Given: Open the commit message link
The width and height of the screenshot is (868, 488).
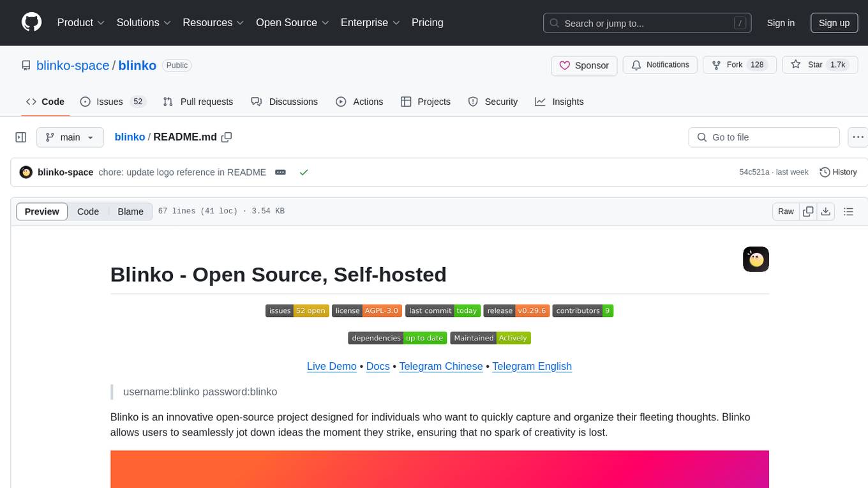Looking at the screenshot, I should 183,172.
